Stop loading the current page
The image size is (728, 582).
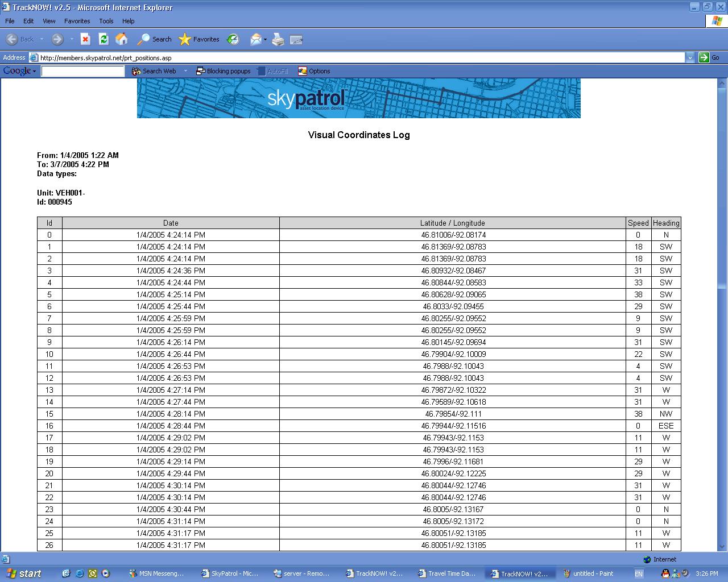coord(85,39)
